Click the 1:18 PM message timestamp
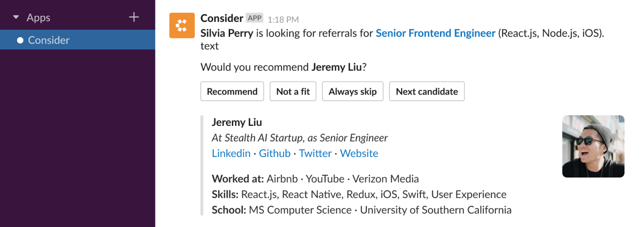 tap(283, 20)
